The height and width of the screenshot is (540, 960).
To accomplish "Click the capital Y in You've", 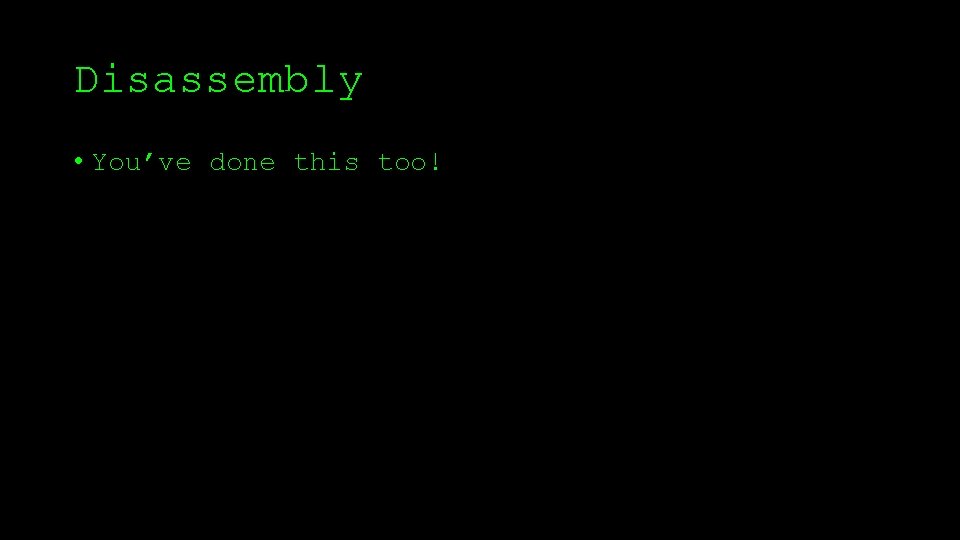I will (100, 162).
